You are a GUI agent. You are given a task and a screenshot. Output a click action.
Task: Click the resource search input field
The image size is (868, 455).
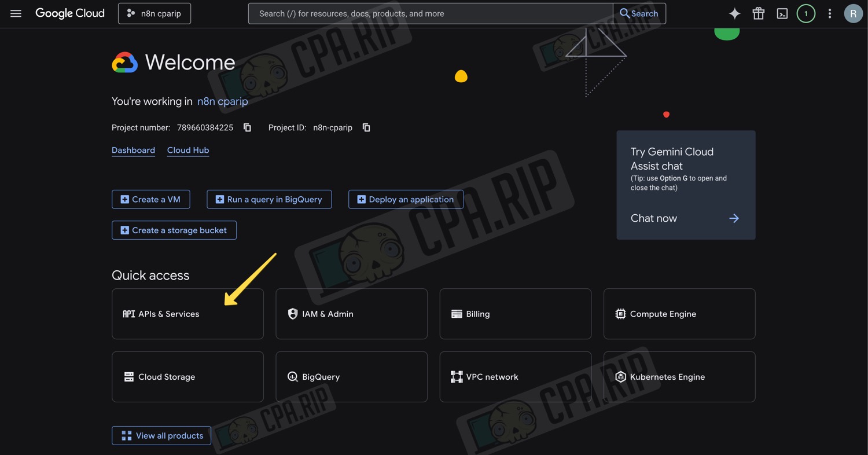click(x=430, y=13)
